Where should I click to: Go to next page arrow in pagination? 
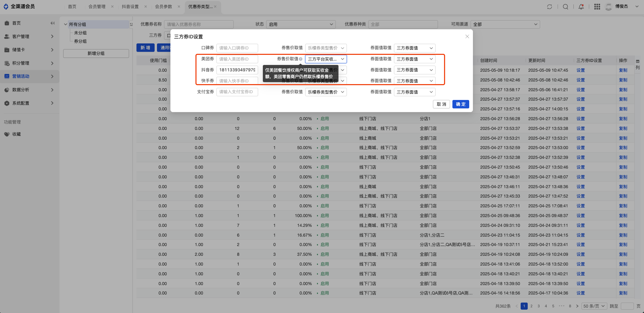pos(577,306)
